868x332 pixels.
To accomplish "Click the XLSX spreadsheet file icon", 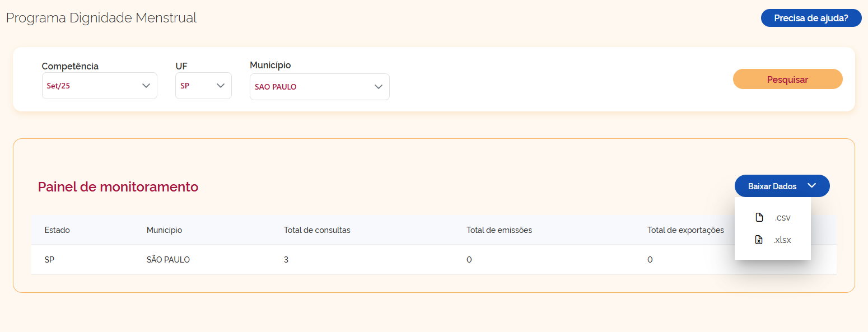I will pyautogui.click(x=759, y=240).
